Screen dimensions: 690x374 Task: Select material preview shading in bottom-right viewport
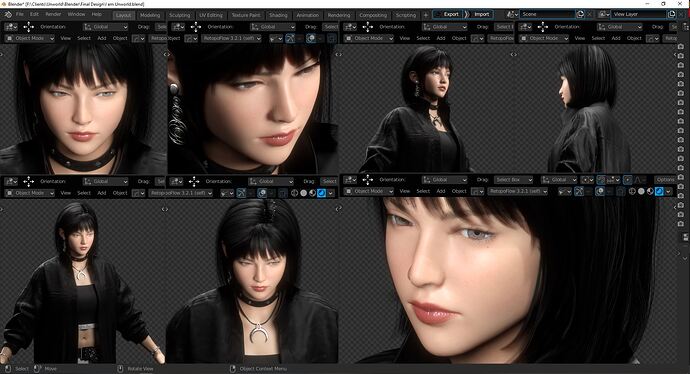(650, 191)
